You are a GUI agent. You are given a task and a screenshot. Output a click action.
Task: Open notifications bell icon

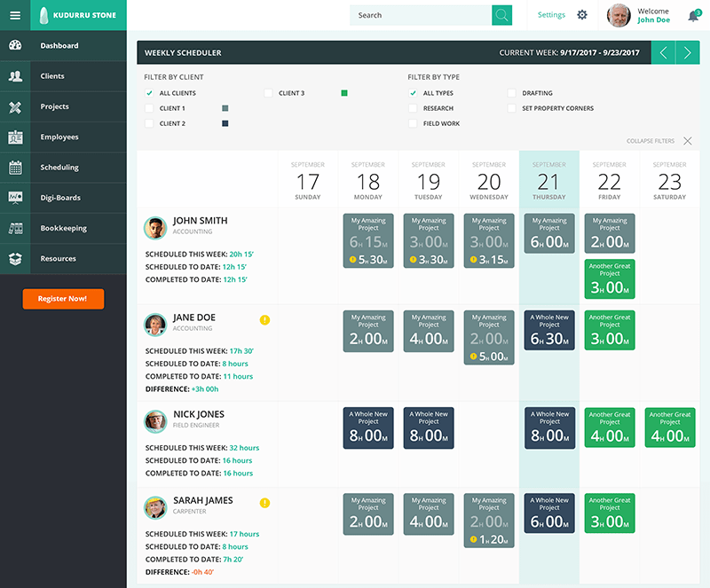pos(693,16)
